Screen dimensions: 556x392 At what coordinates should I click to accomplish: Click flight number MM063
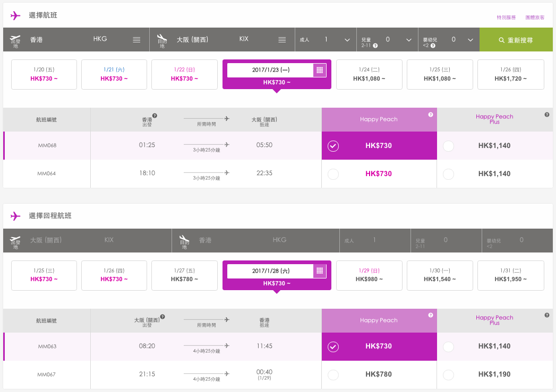tap(47, 346)
